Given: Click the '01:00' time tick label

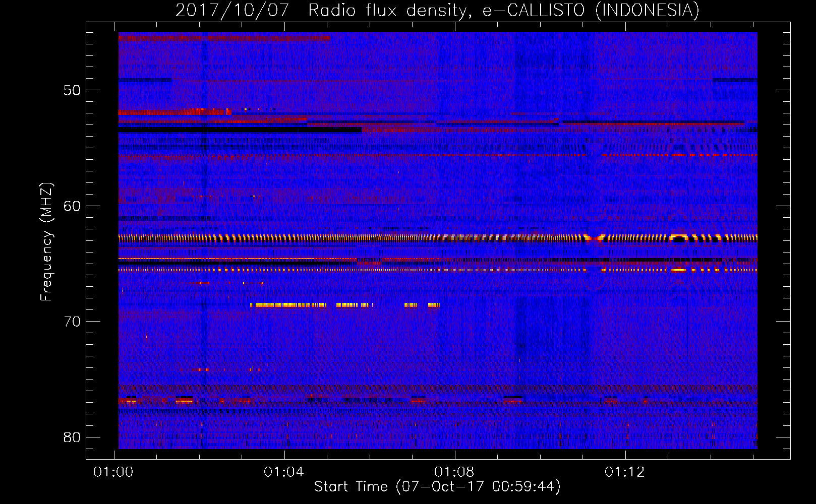Looking at the screenshot, I should point(113,472).
